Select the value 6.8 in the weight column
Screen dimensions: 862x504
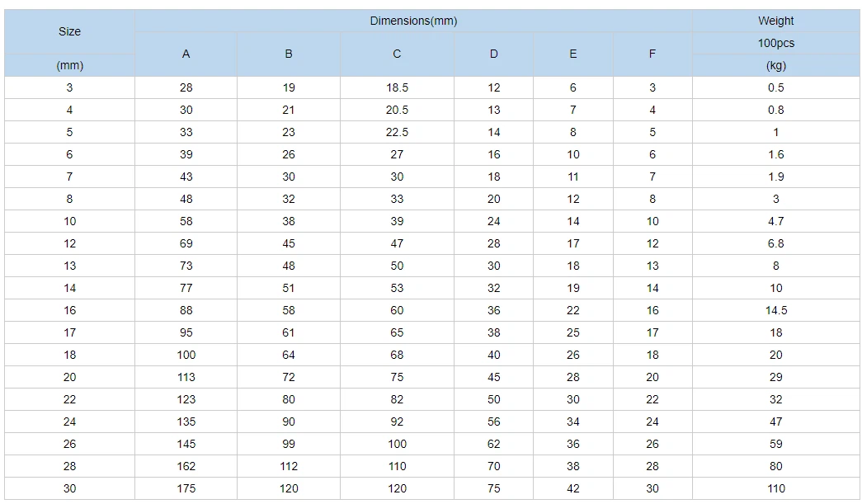(775, 243)
